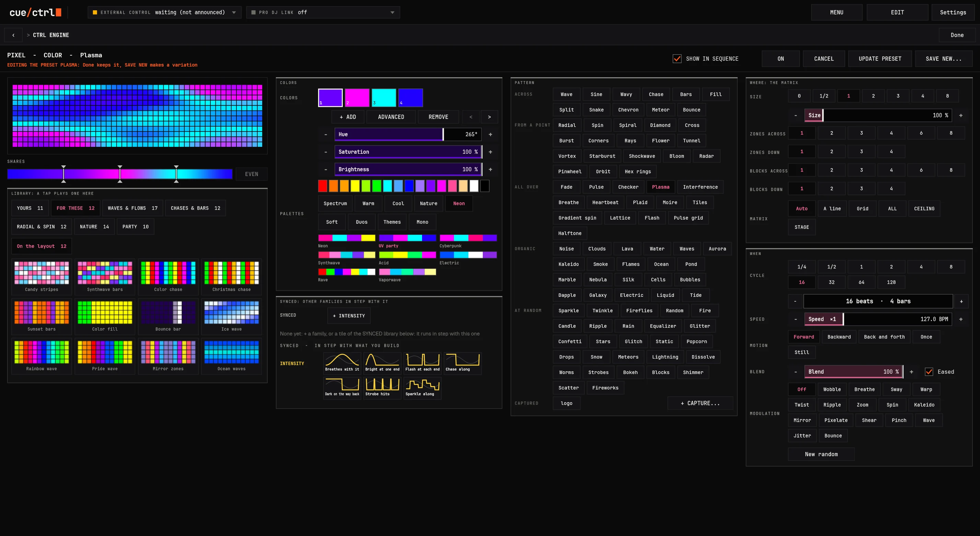Set modulation to Wobble
This screenshot has height=536, width=980.
click(832, 389)
